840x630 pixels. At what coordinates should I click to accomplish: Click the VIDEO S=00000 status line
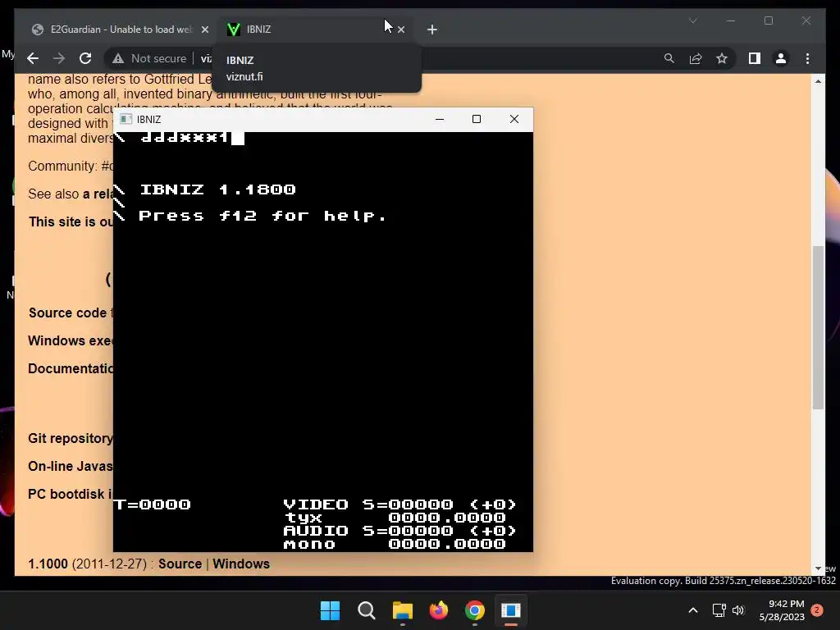399,504
